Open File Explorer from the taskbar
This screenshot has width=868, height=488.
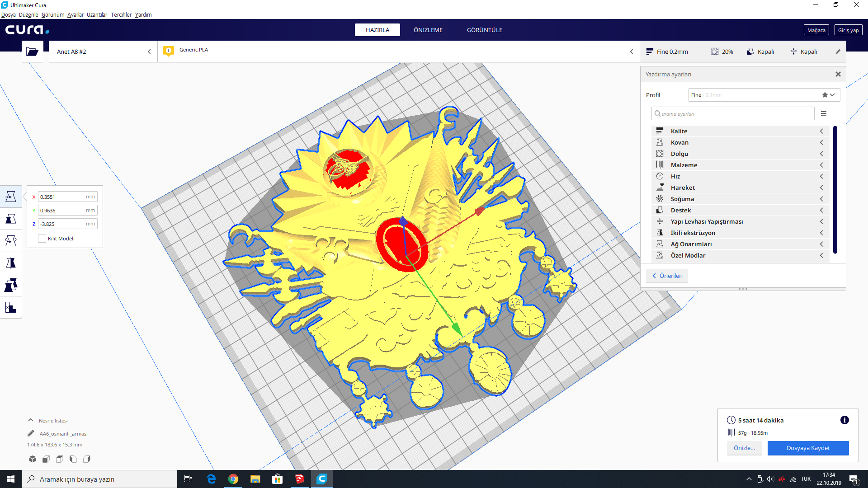tap(255, 479)
